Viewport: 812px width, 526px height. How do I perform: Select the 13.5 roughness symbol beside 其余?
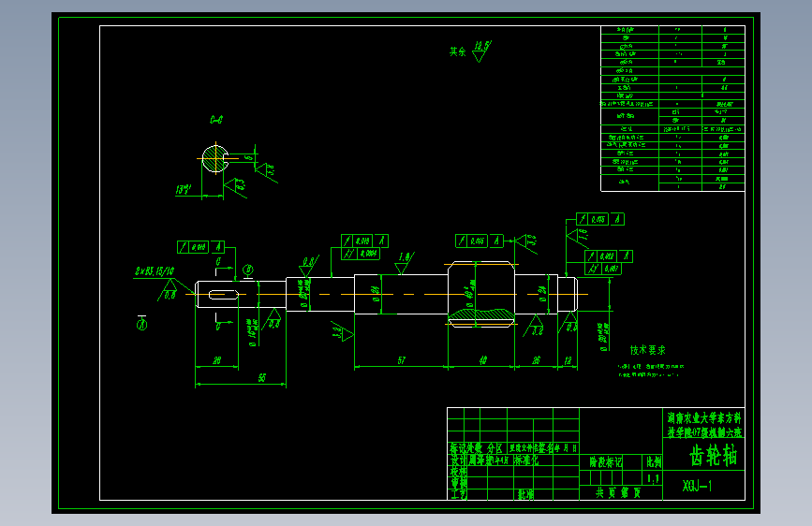coord(481,51)
